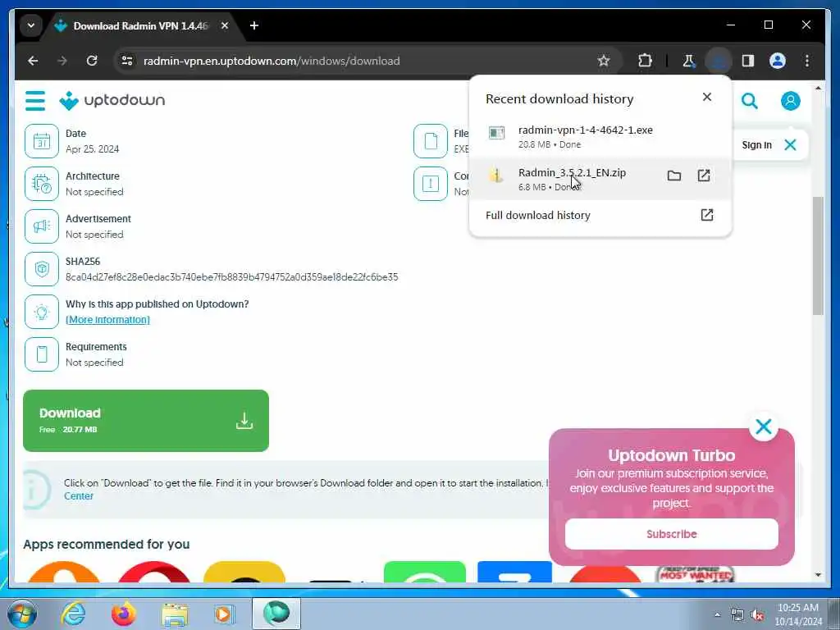Toggle the browser side panel

[x=748, y=61]
